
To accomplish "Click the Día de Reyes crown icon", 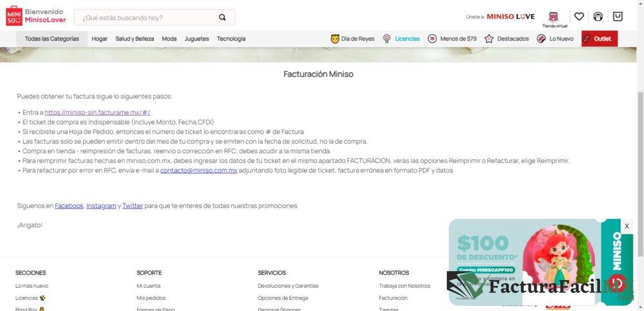I will (335, 39).
